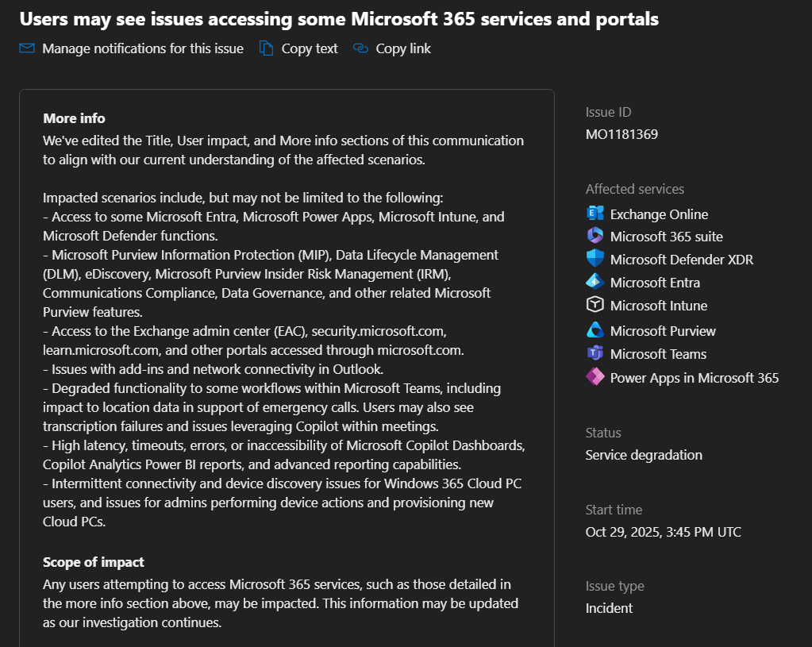Click the Power Apps icon

(x=595, y=377)
